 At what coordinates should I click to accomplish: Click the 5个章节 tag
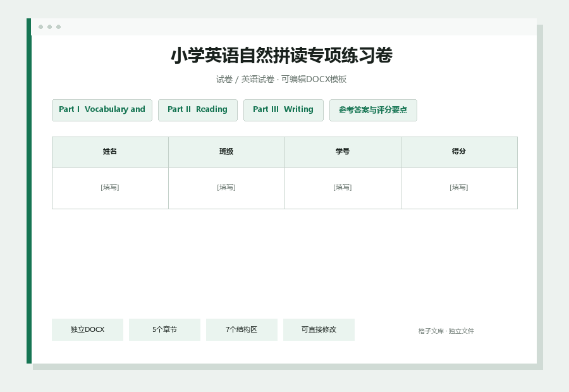164,329
